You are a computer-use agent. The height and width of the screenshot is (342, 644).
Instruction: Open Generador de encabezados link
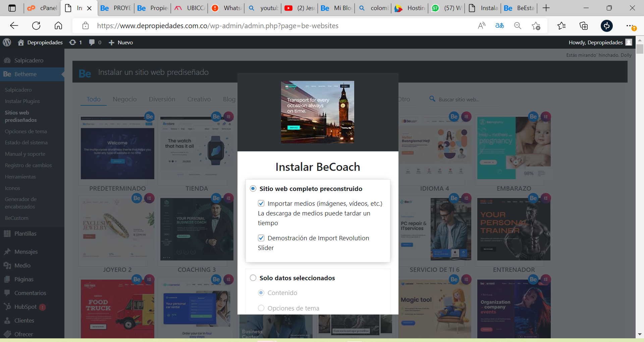[x=20, y=203]
